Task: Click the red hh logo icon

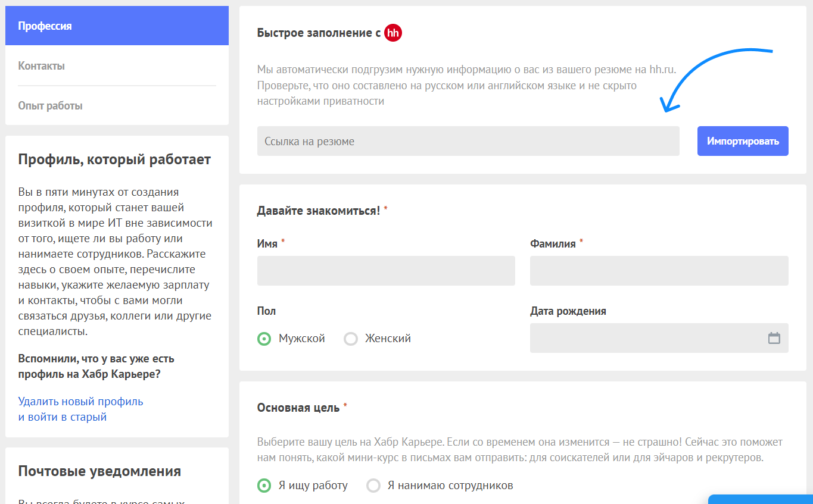Action: tap(393, 33)
